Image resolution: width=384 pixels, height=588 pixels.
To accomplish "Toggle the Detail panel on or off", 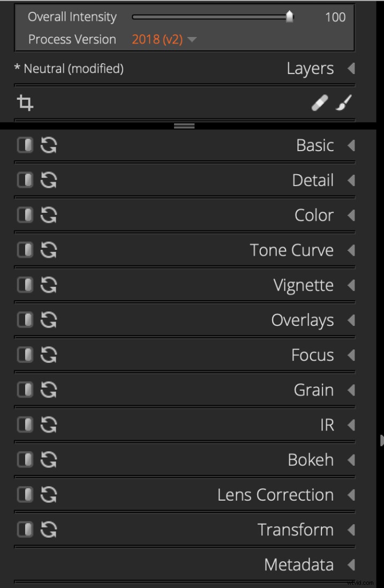I will 25,180.
